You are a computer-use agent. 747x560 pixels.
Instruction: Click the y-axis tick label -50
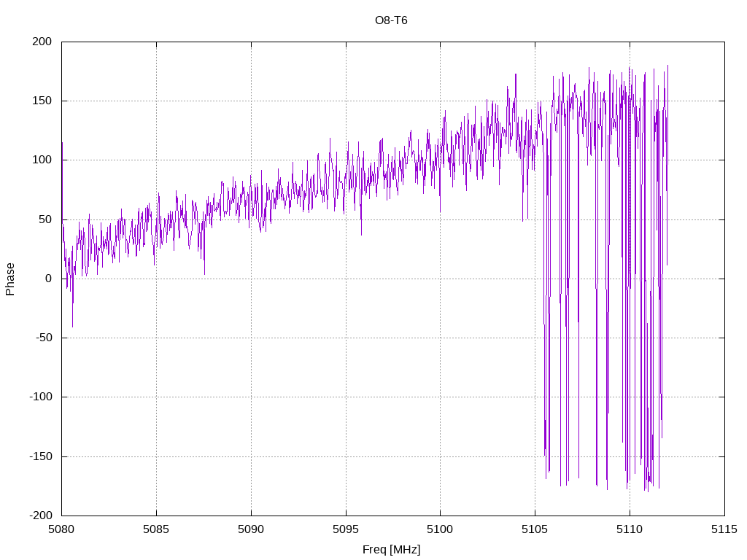(44, 338)
